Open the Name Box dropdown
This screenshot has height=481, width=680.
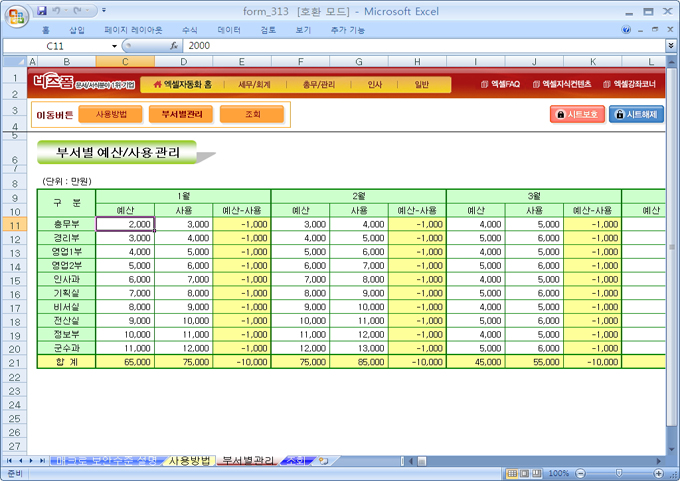(114, 46)
